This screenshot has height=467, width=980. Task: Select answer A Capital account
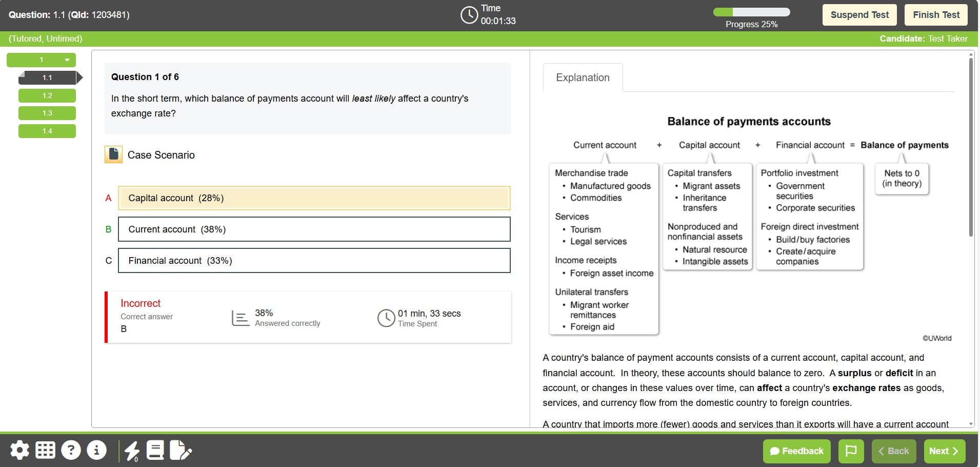(x=314, y=198)
